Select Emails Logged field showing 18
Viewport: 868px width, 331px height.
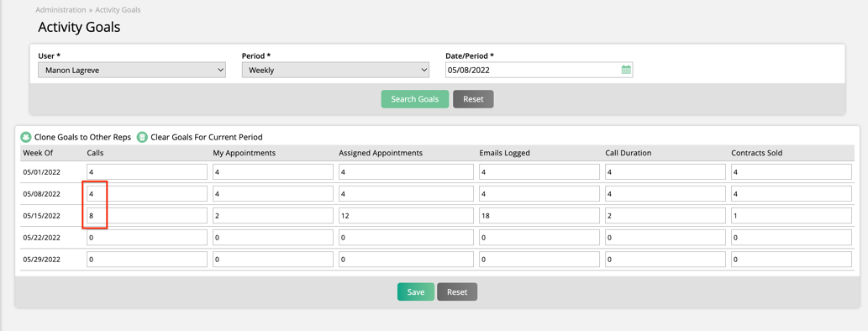539,215
